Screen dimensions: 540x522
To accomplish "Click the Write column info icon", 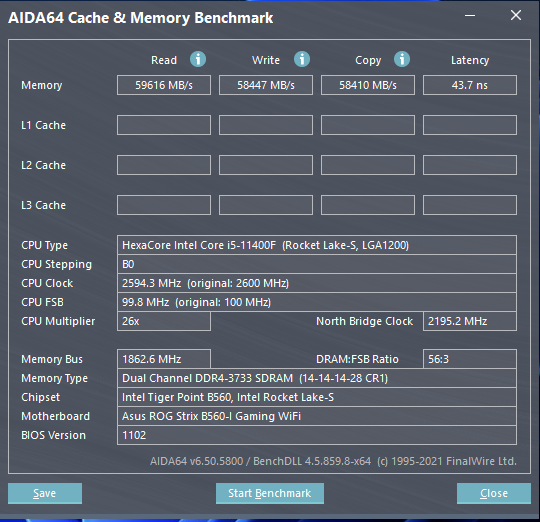I will 302,59.
